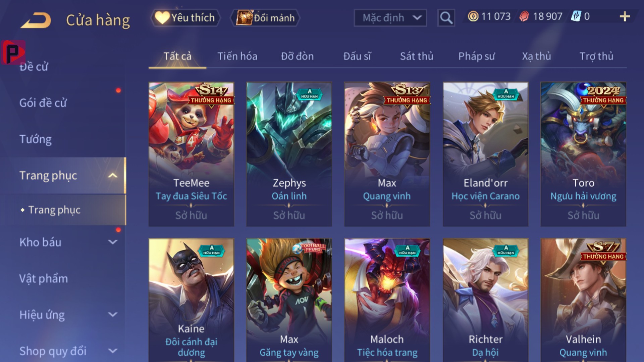The width and height of the screenshot is (644, 362).
Task: Click the gold coin currency icon
Action: coord(473,16)
